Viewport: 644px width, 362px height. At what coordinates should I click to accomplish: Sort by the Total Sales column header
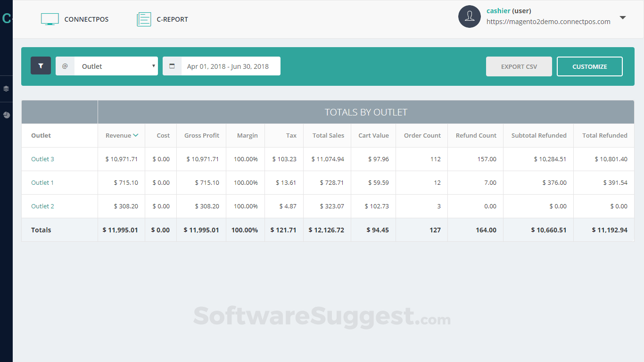click(x=327, y=135)
